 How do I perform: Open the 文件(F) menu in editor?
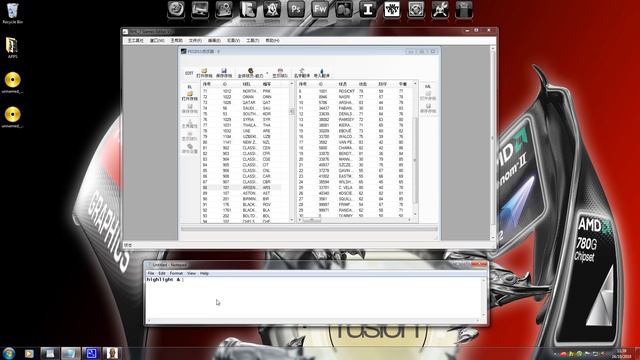195,41
